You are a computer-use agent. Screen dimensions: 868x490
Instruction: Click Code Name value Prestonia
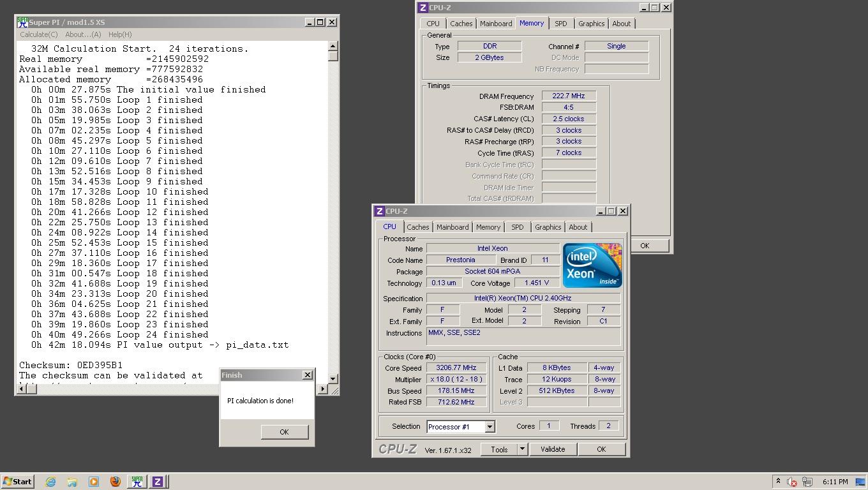pyautogui.click(x=461, y=260)
